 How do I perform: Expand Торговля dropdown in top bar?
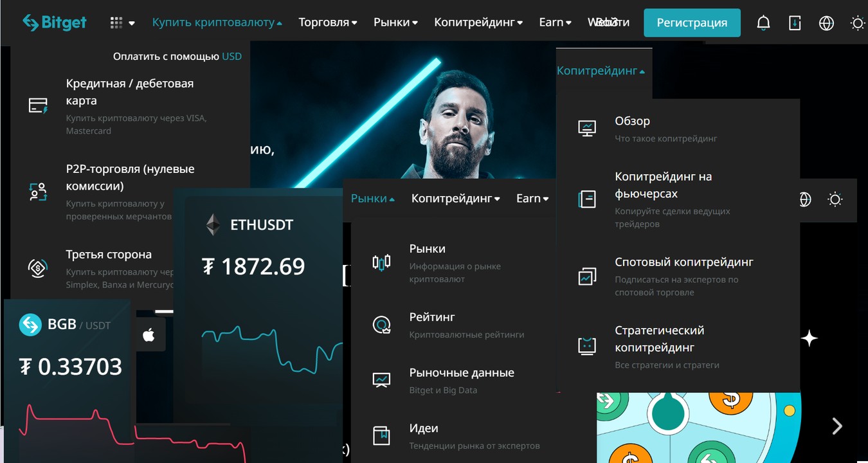[x=328, y=23]
